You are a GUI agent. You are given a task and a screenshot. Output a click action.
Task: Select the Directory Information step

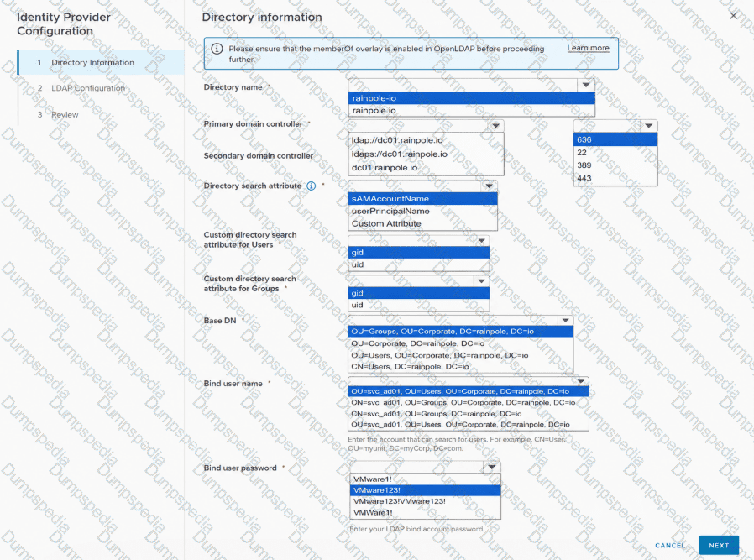tap(93, 62)
